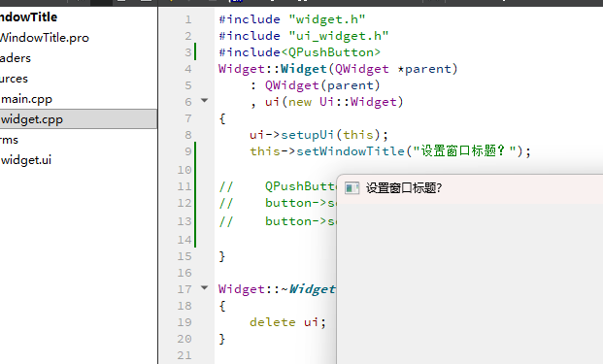This screenshot has width=603, height=364.
Task: Click the #include "ui_widget.h" line
Action: click(x=303, y=36)
